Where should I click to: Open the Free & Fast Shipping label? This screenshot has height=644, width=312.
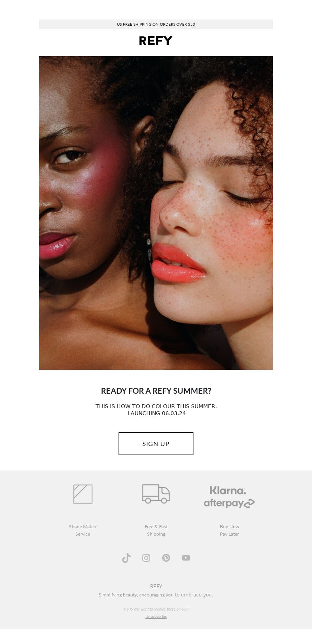[156, 530]
